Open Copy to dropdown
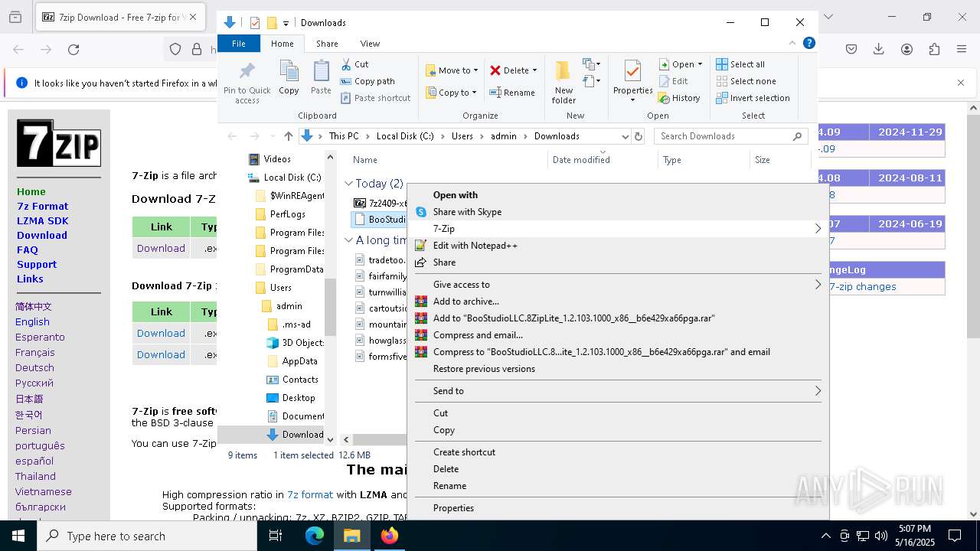Image resolution: width=980 pixels, height=551 pixels. coord(452,93)
